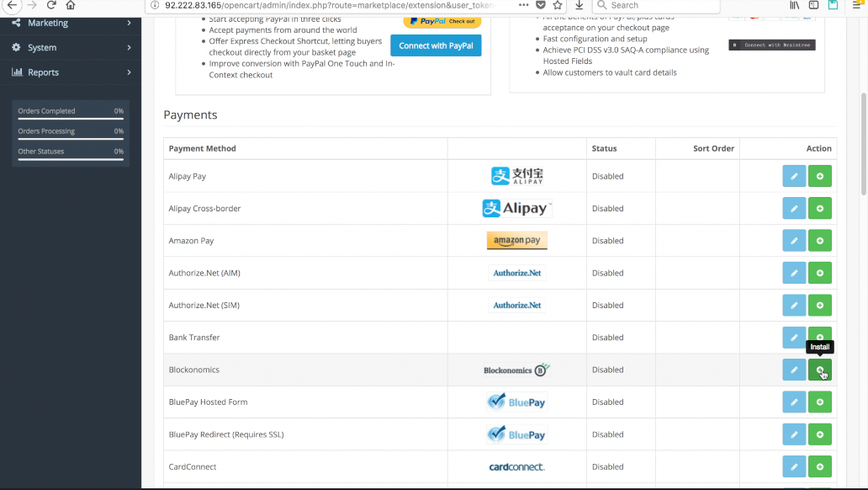Click the Connect with Braintree button
The image size is (868, 490).
771,45
